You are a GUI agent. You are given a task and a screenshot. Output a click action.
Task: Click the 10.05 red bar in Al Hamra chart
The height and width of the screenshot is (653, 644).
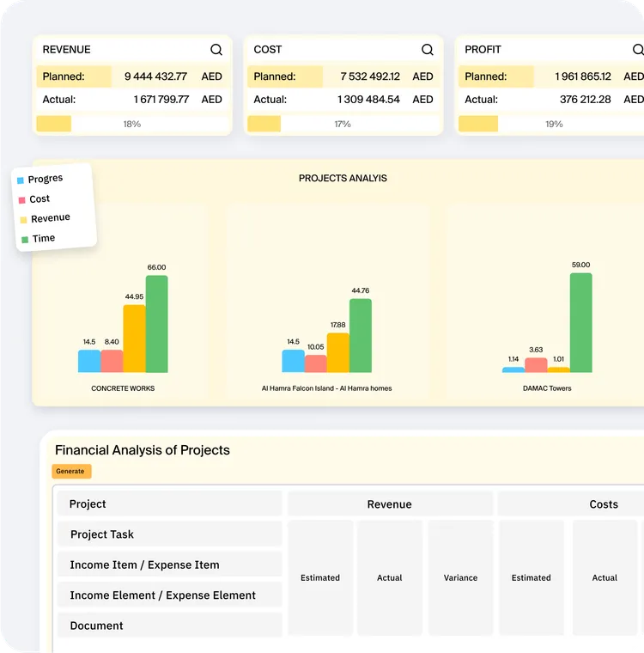[x=315, y=363]
